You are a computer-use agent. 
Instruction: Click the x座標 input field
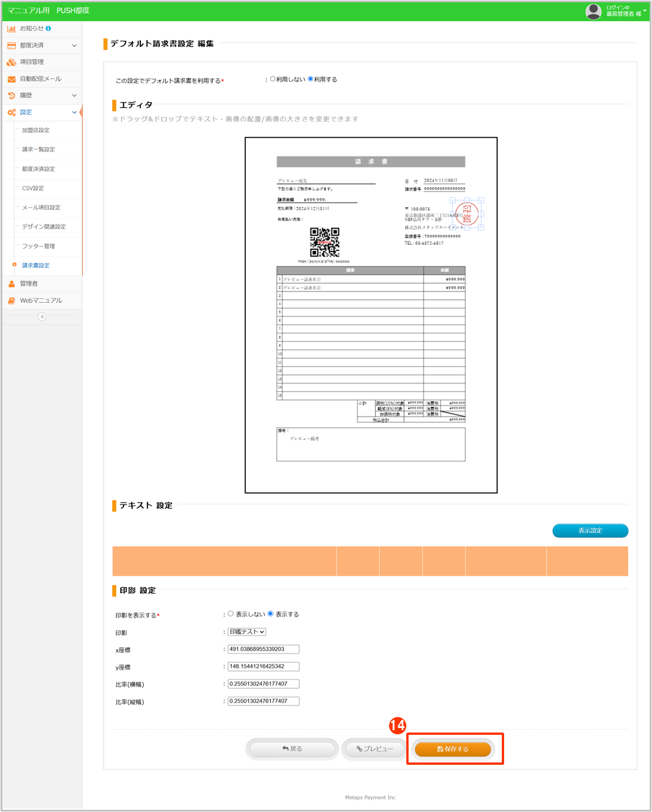(264, 649)
